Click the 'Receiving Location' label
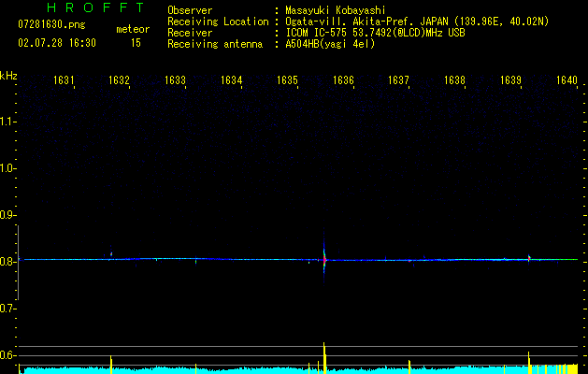Image resolution: width=588 pixels, height=374 pixels. [x=218, y=22]
